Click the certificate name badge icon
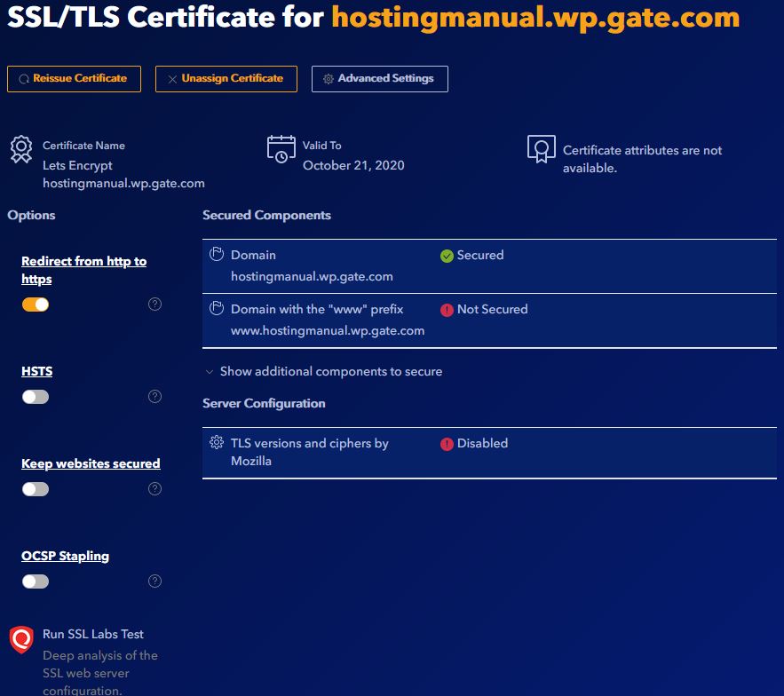The width and height of the screenshot is (784, 696). (x=20, y=149)
